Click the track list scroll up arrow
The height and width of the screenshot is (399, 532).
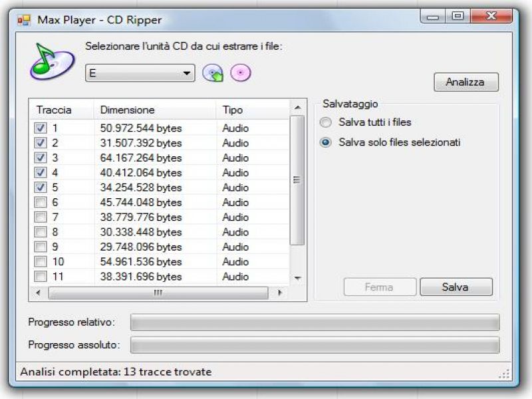pos(297,108)
